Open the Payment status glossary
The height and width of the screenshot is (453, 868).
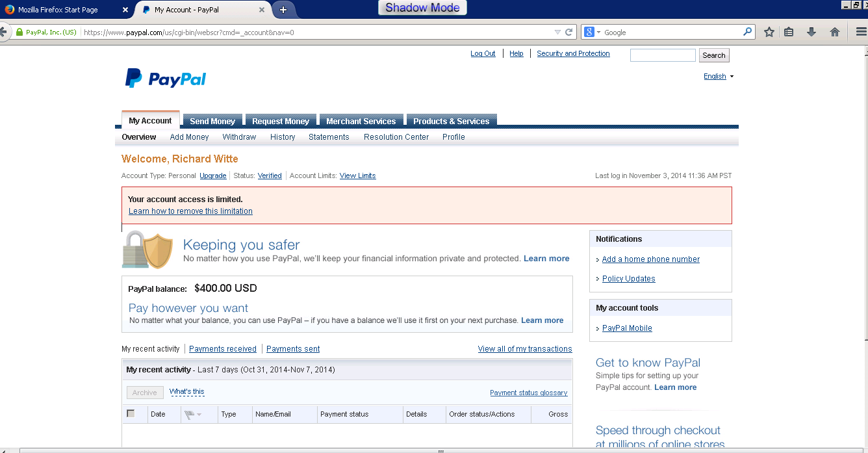(x=529, y=393)
